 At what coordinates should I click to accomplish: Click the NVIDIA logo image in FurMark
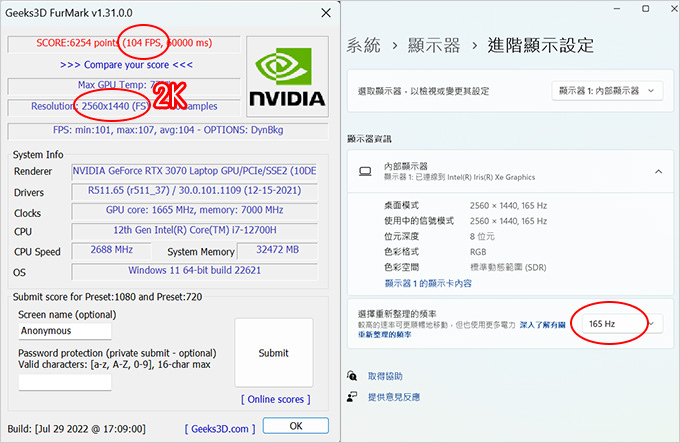[287, 77]
